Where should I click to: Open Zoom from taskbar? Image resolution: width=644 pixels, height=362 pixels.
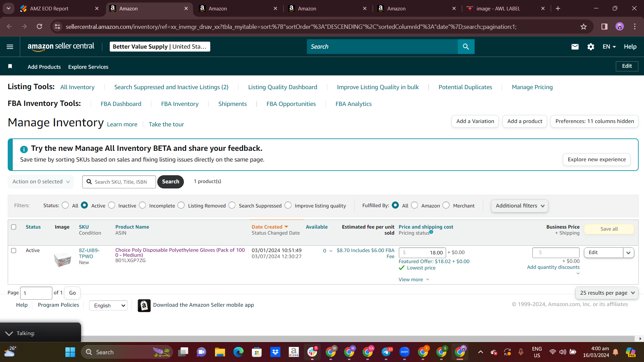pos(405,352)
